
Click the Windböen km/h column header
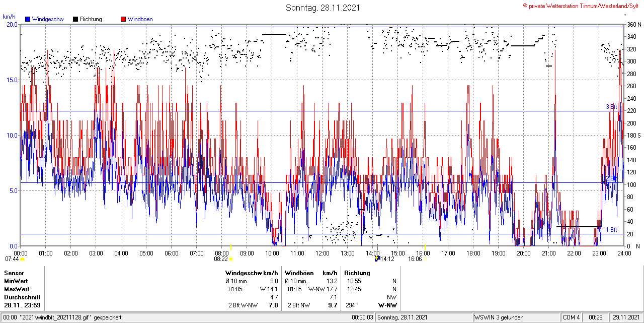(310, 273)
